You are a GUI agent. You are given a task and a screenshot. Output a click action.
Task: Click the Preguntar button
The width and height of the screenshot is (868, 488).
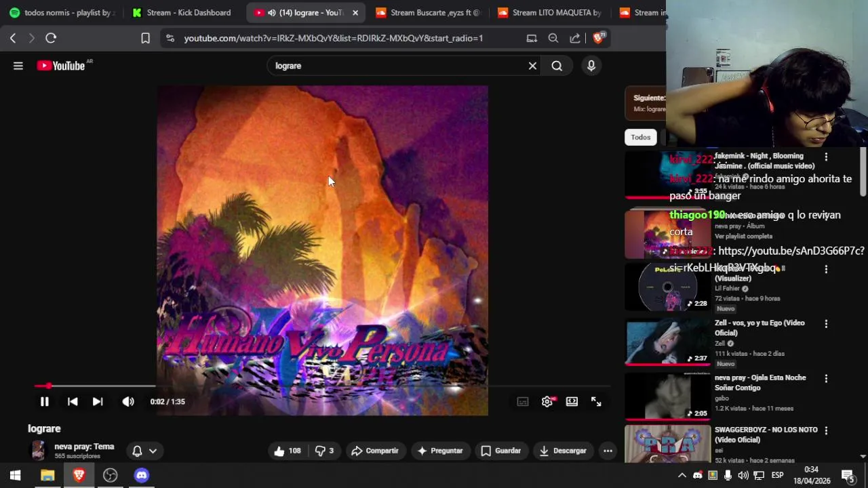440,451
